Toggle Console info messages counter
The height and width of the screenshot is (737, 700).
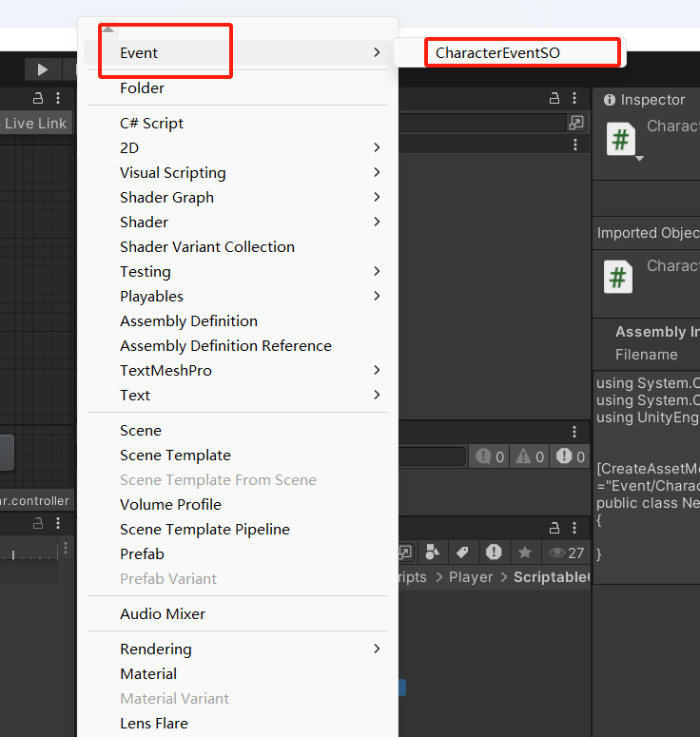click(490, 456)
